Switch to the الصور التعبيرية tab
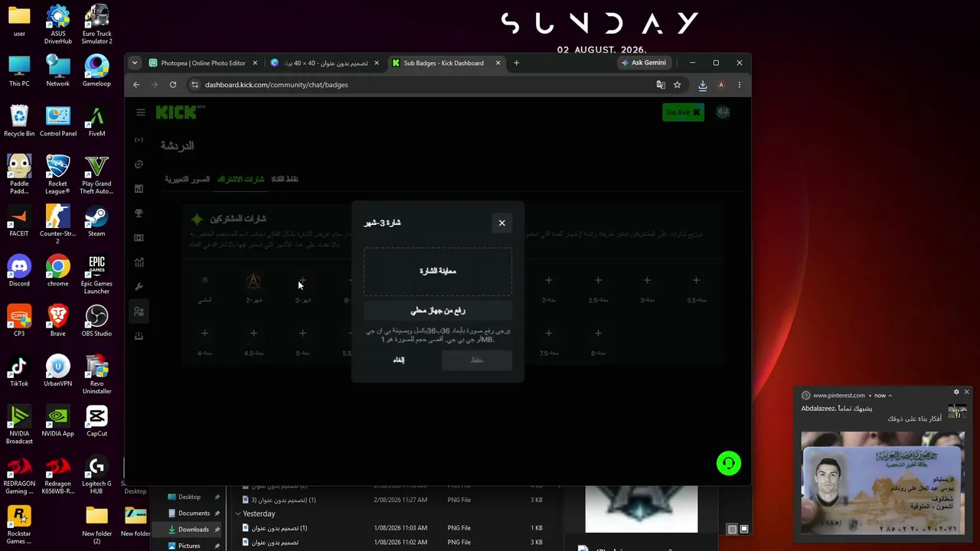The image size is (980, 551). tap(188, 179)
